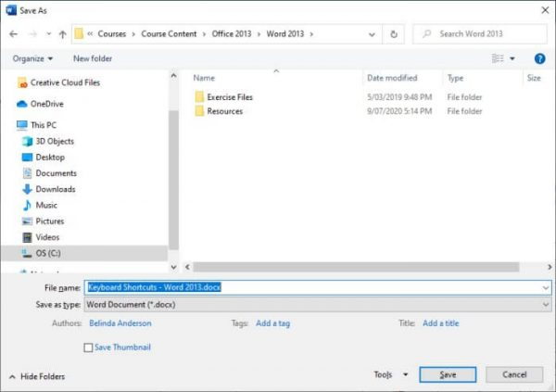Open Documents in the sidebar
The height and width of the screenshot is (392, 556).
(x=49, y=173)
